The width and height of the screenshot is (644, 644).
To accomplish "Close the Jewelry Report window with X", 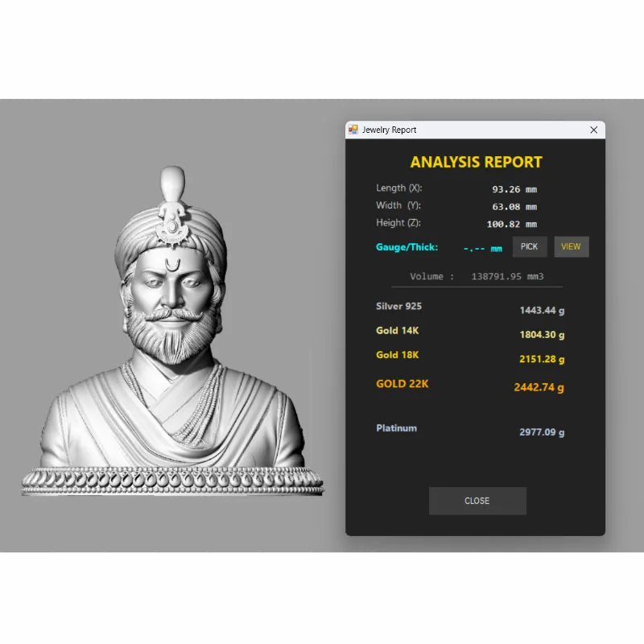I will tap(594, 130).
